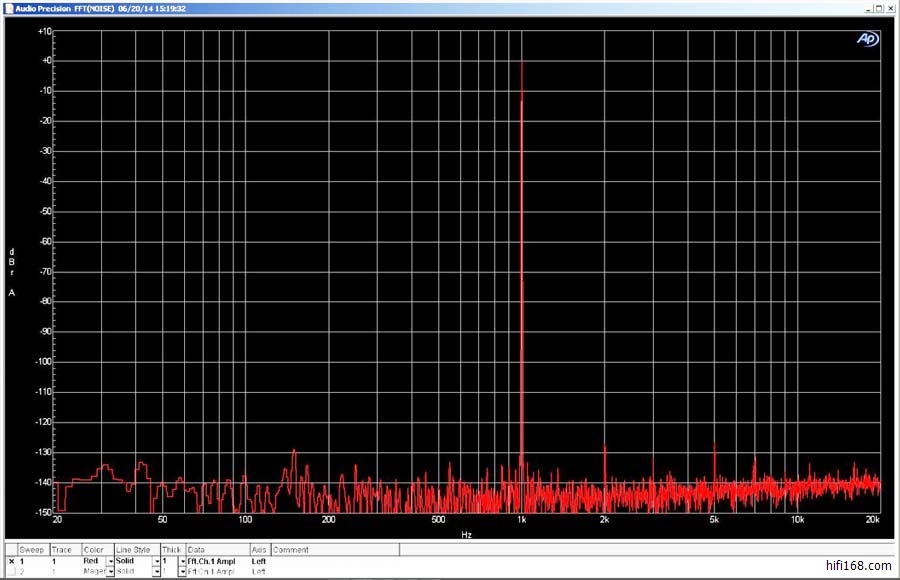Click the Left axis cell in row 1
The image size is (900, 580).
point(259,561)
